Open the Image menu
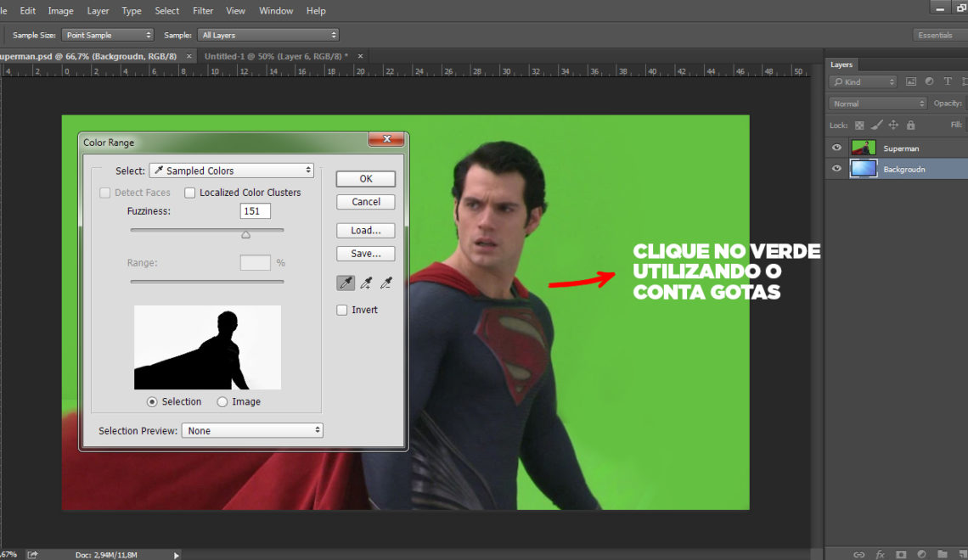The image size is (968, 560). tap(60, 10)
